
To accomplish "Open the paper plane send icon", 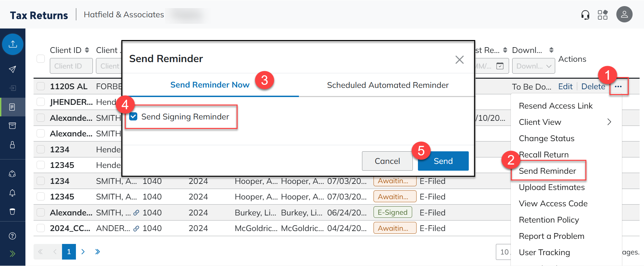I will [13, 69].
